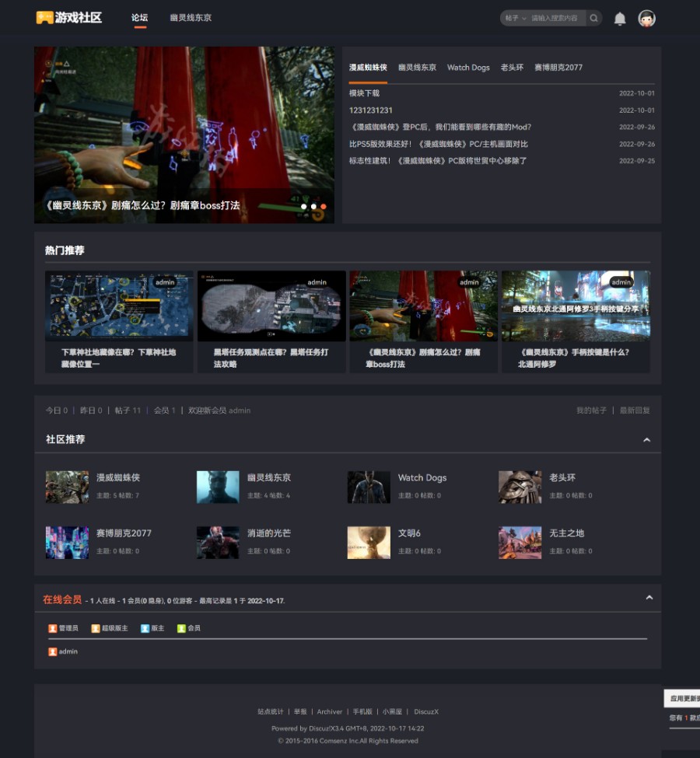Click the 在线会员 heading link
Image resolution: width=700 pixels, height=758 pixels.
tap(62, 599)
